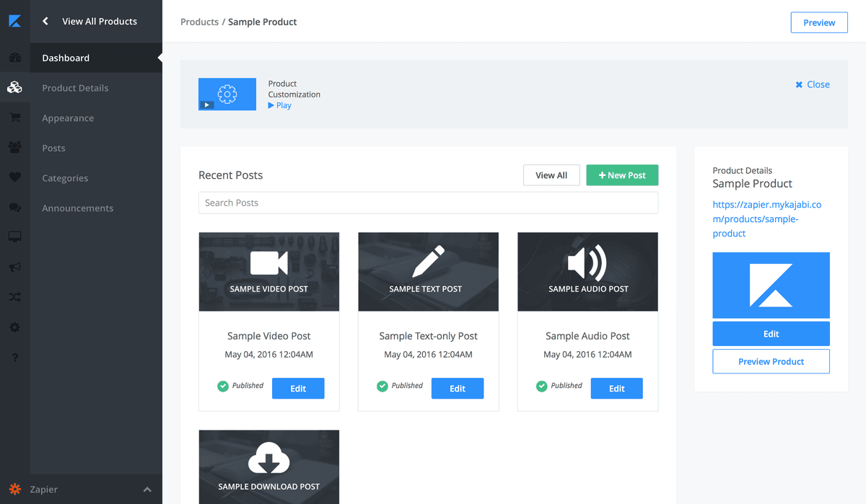
Task: Open the Sample Video Post thumbnail
Action: click(x=268, y=272)
